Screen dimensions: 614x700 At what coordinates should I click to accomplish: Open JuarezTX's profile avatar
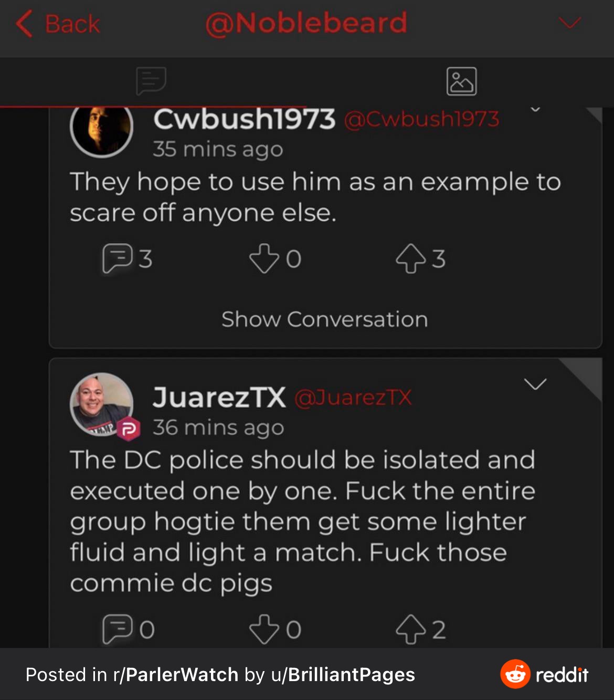point(101,403)
